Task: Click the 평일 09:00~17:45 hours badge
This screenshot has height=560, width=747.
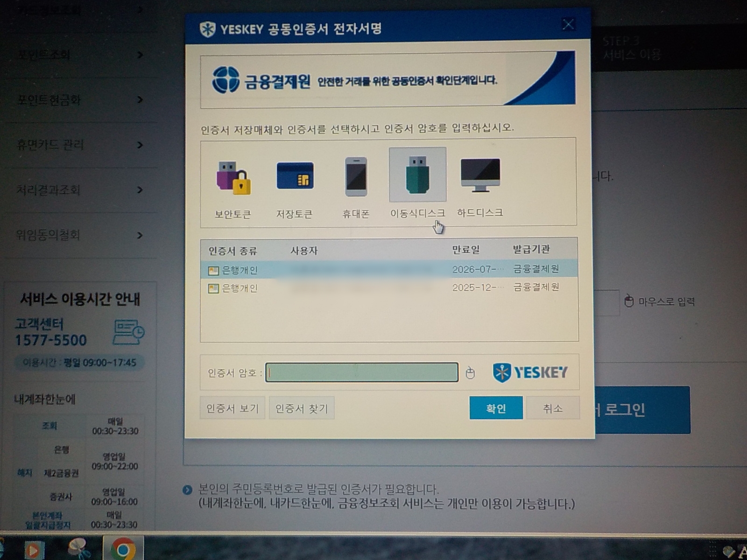Action: tap(79, 363)
